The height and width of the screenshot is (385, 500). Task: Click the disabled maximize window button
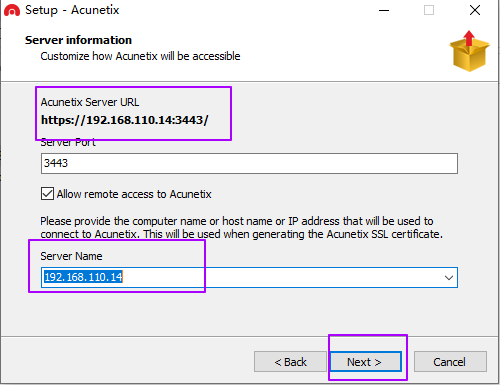click(429, 10)
